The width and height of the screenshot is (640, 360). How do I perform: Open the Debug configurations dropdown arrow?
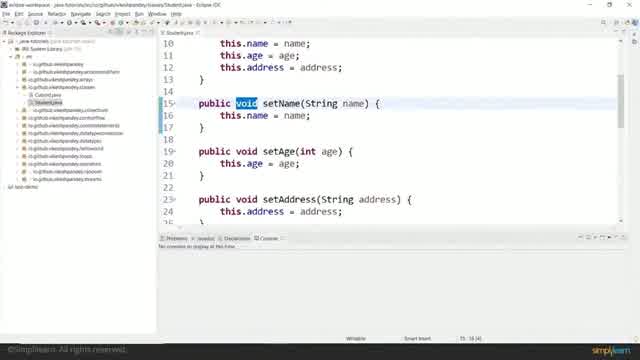pyautogui.click(x=62, y=22)
